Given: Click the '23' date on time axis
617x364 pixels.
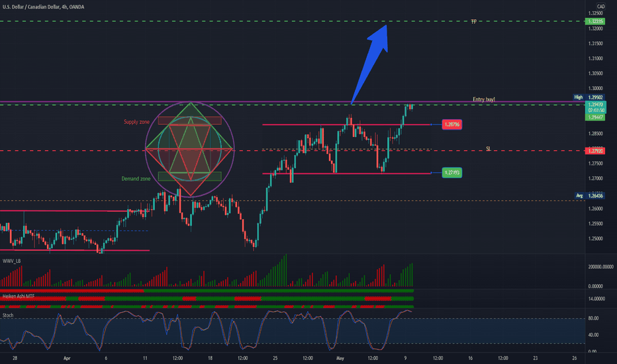Looking at the screenshot, I should click(535, 359).
